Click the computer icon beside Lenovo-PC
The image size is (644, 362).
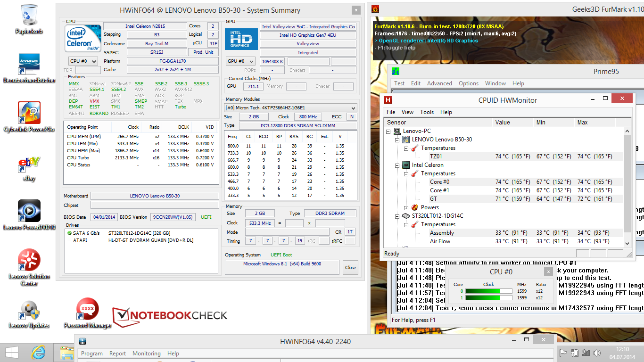pos(397,131)
